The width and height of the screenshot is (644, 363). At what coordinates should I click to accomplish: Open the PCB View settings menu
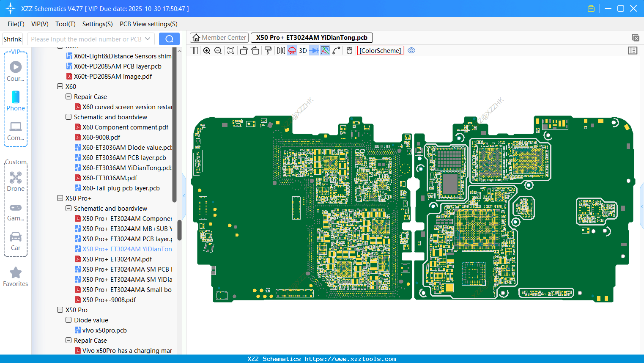coord(148,24)
